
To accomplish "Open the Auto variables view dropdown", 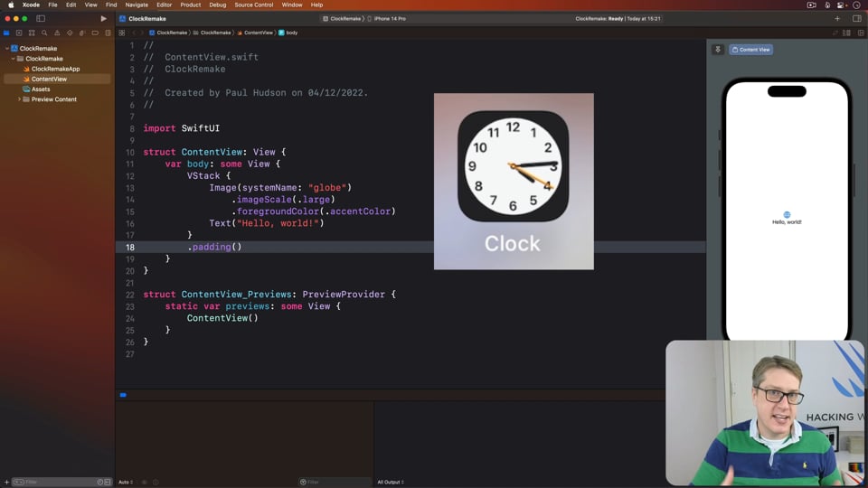I will 126,482.
